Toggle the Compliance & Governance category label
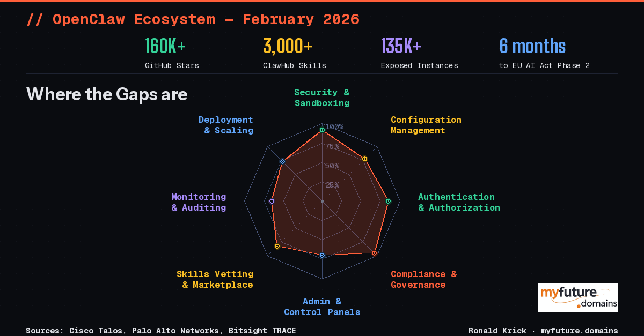Screen dimensions: 644x336 pyautogui.click(x=424, y=279)
